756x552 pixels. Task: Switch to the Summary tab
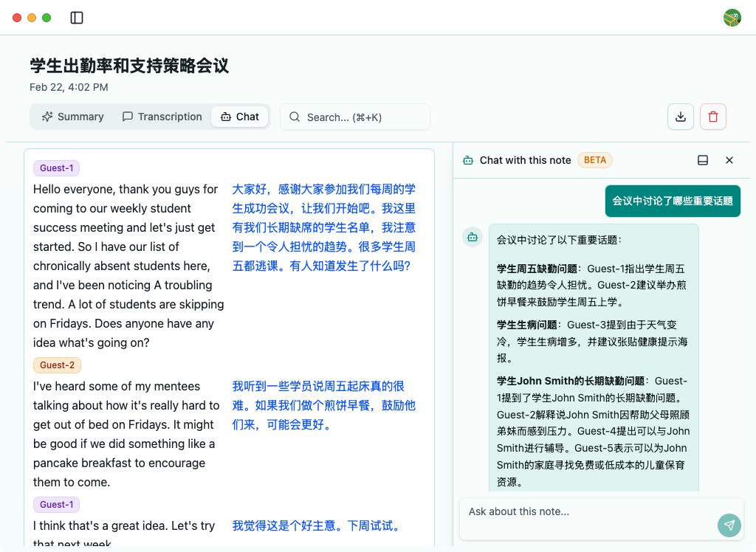[x=73, y=117]
